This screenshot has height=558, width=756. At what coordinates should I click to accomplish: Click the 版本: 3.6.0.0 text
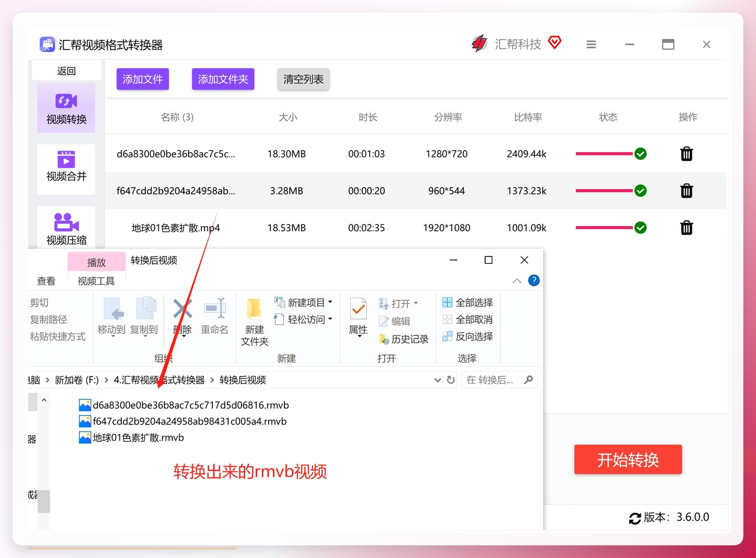pyautogui.click(x=676, y=517)
